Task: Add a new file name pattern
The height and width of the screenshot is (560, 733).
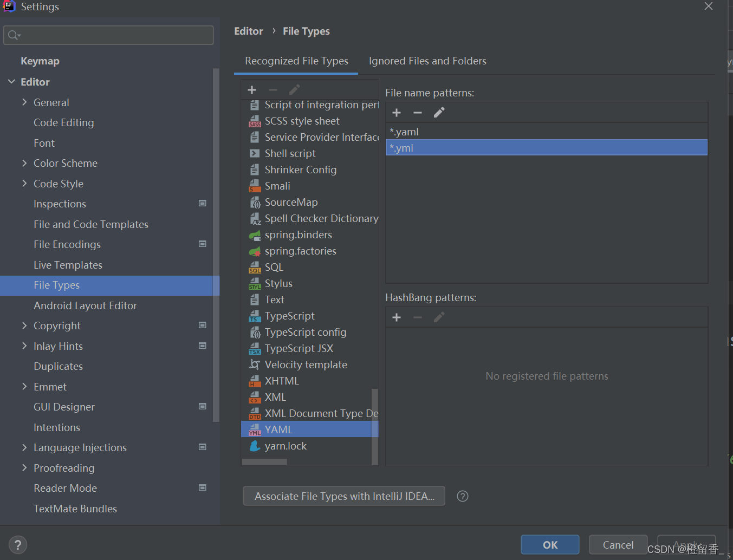Action: pyautogui.click(x=397, y=113)
